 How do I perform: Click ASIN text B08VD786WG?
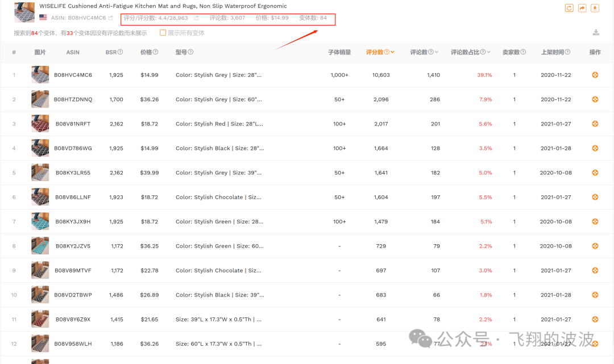click(73, 148)
